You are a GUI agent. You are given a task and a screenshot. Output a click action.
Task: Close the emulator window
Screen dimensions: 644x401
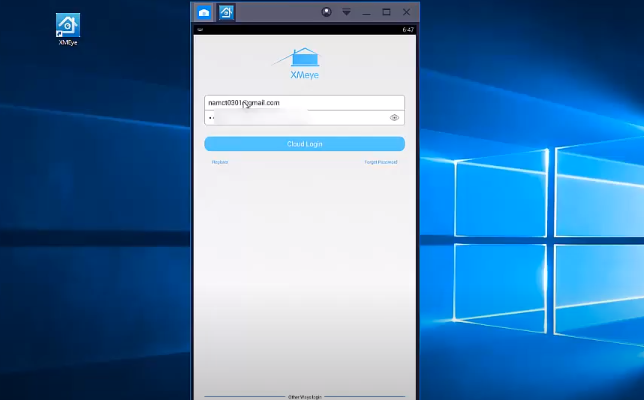click(x=406, y=12)
